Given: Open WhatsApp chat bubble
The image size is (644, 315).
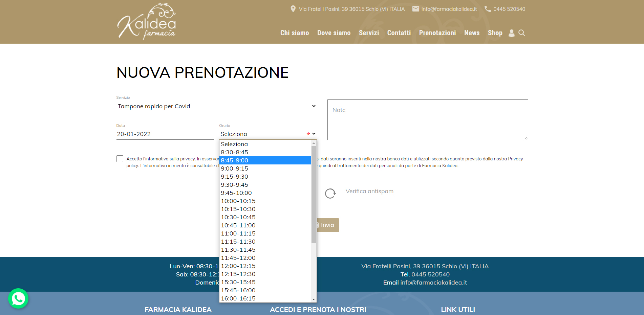Looking at the screenshot, I should point(18,298).
